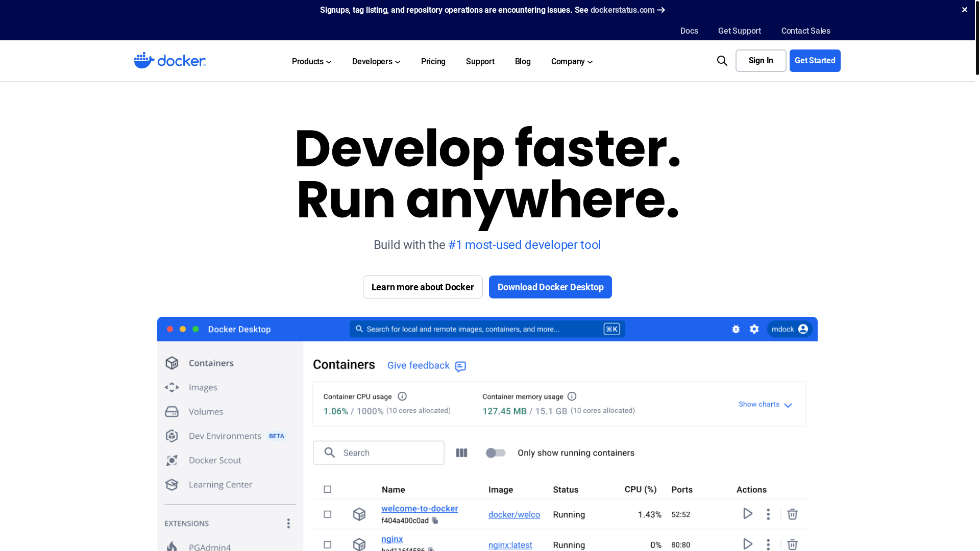Image resolution: width=980 pixels, height=551 pixels.
Task: Open the site search magnifier icon
Action: 722,61
